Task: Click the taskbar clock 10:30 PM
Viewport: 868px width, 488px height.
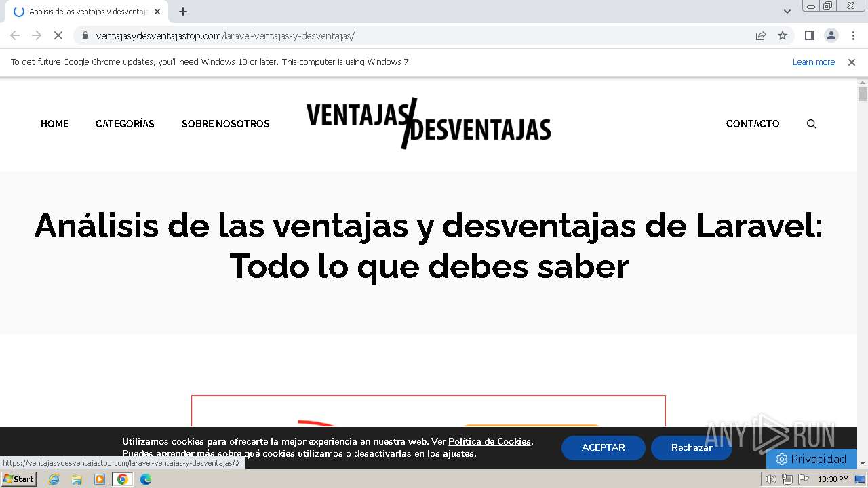Action: point(833,479)
